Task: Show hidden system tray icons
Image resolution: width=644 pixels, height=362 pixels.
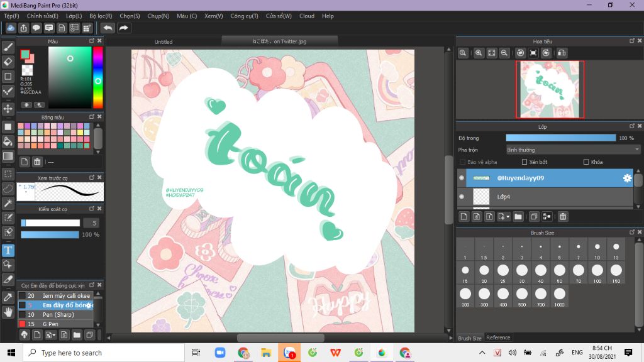Action: (482, 353)
